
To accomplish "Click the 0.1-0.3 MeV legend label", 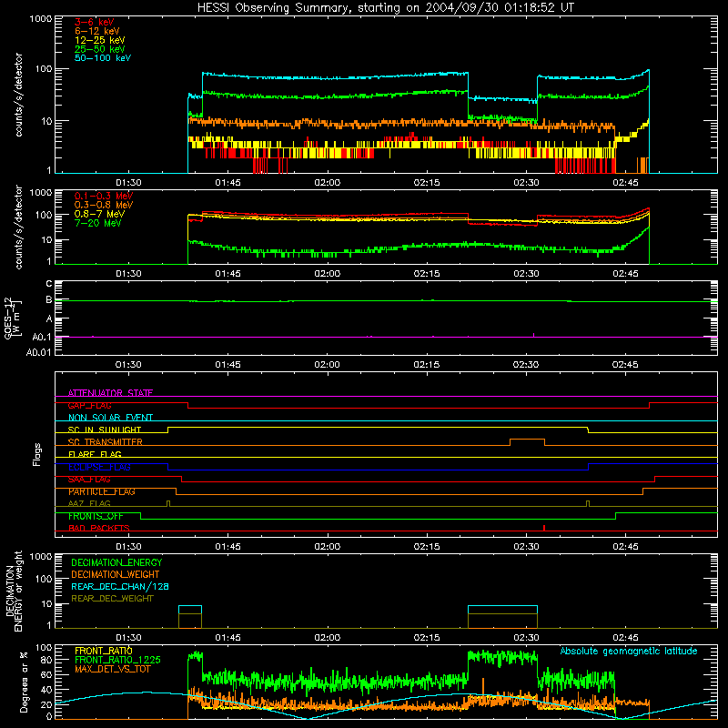I will pos(104,196).
